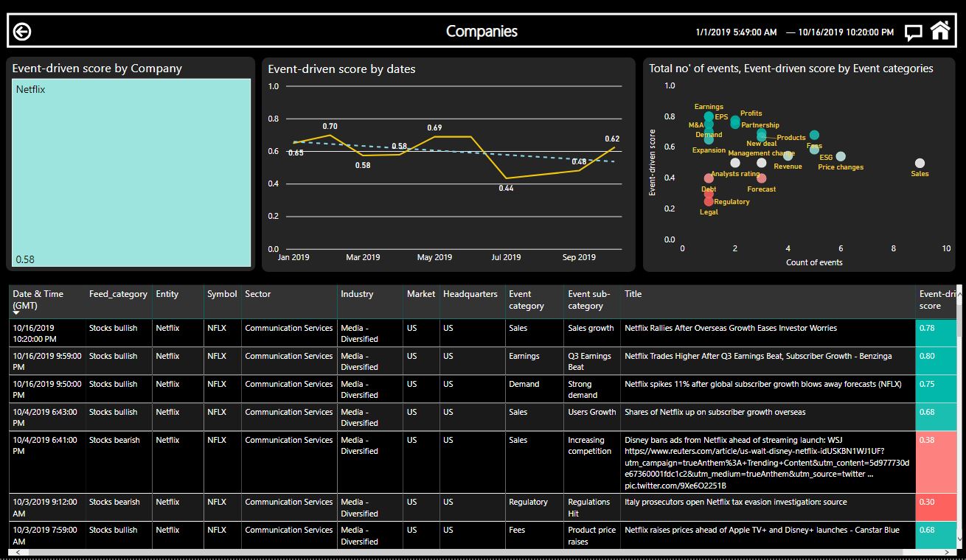Click the Legal scatter point
The width and height of the screenshot is (966, 560).
click(x=709, y=201)
